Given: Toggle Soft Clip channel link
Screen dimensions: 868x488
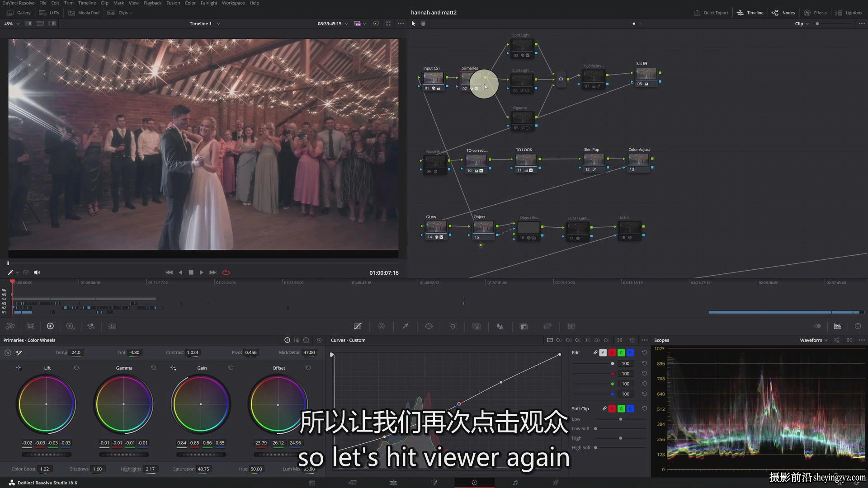Looking at the screenshot, I should coord(604,408).
